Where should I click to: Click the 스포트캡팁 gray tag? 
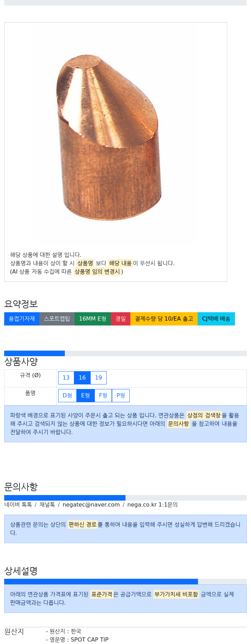click(x=57, y=319)
